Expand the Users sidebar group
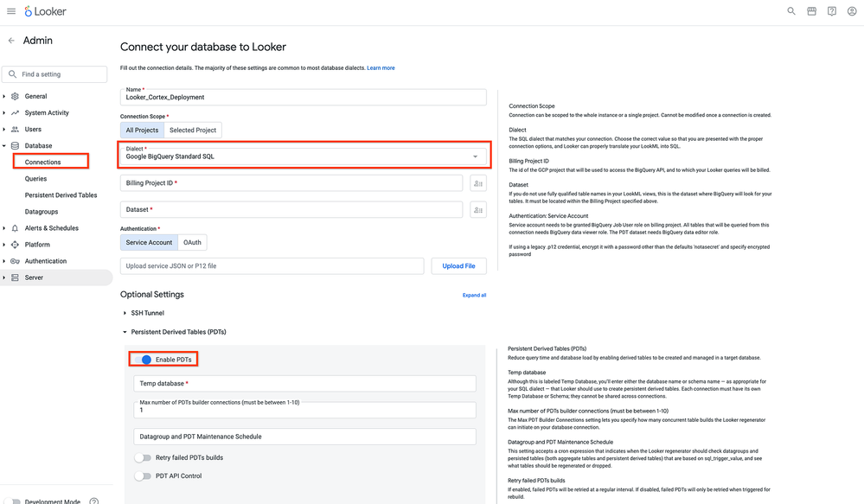Viewport: 864px width, 504px height. tap(3, 130)
